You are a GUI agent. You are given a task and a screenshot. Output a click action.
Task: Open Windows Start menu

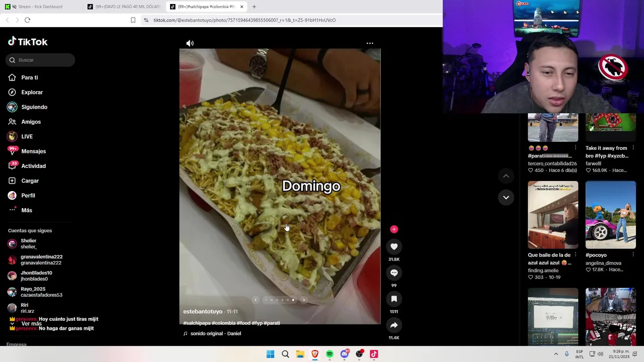tap(270, 354)
